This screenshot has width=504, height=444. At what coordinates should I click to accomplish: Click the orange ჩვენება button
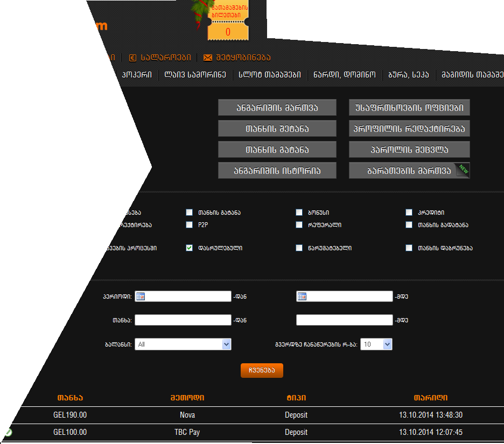pos(262,370)
